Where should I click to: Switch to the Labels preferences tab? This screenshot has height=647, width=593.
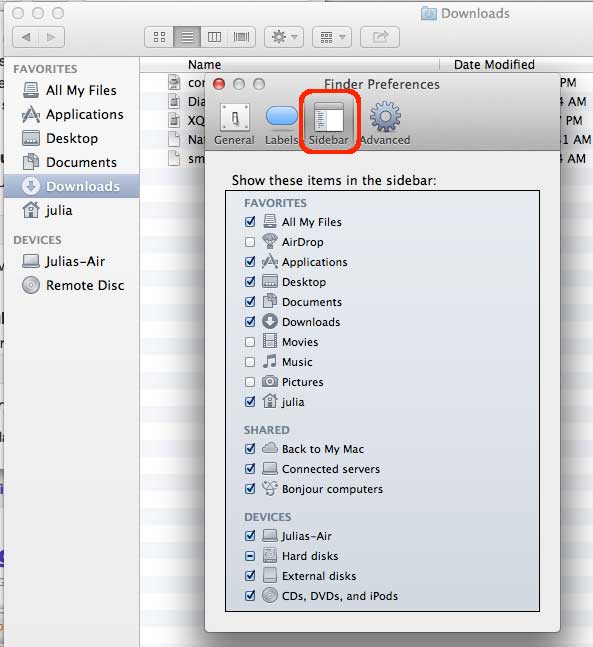(x=281, y=124)
